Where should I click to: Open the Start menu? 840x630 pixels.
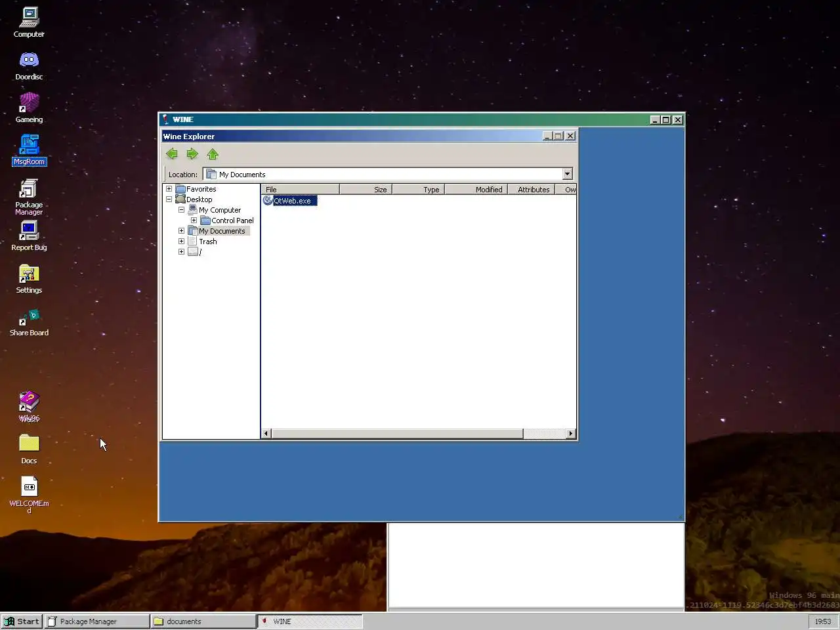point(22,621)
